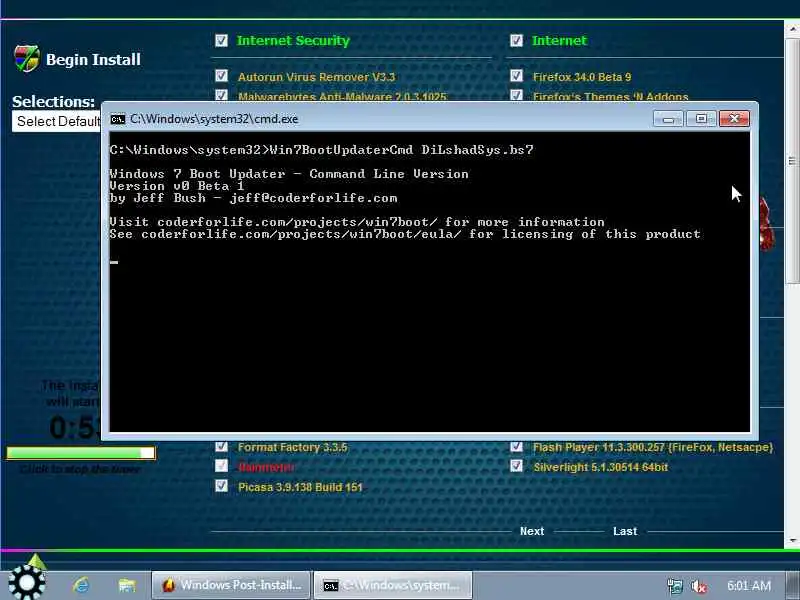
Task: Click Format Factory 3.3.5 label
Action: [x=292, y=447]
